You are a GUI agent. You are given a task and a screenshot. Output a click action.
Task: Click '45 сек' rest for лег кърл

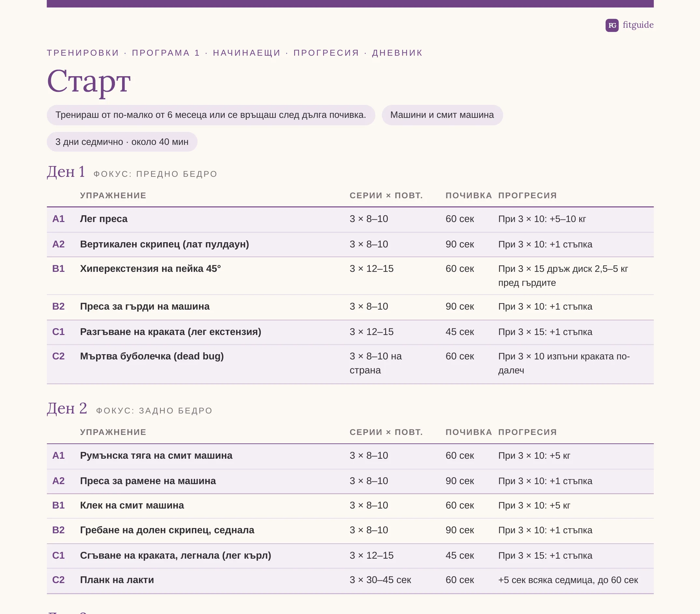coord(460,555)
